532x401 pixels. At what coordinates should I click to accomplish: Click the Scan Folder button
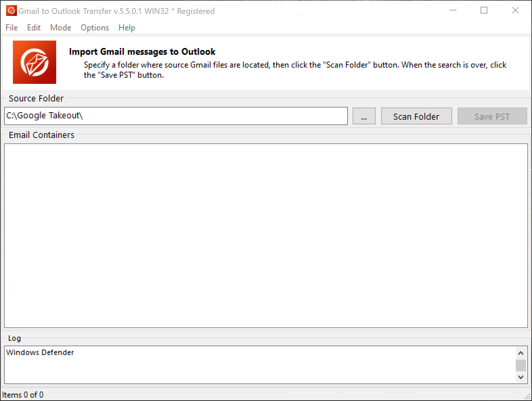coord(416,116)
